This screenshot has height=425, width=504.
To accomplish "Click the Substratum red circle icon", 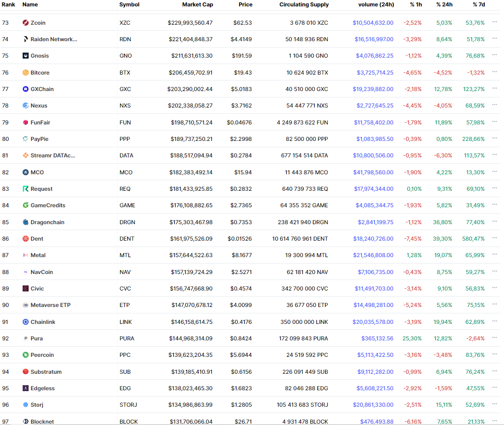I will [26, 372].
